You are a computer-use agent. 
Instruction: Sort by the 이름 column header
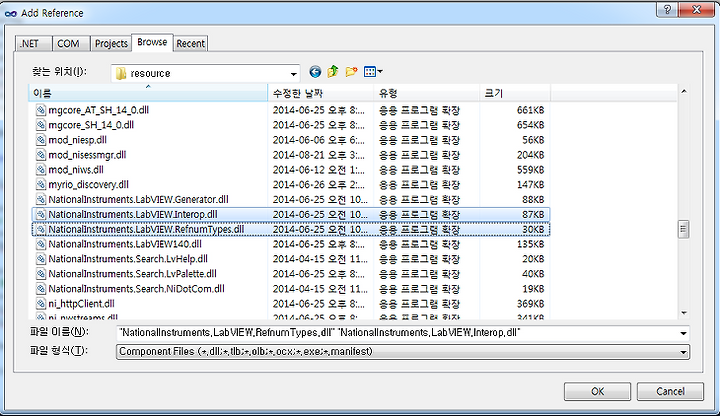point(148,93)
